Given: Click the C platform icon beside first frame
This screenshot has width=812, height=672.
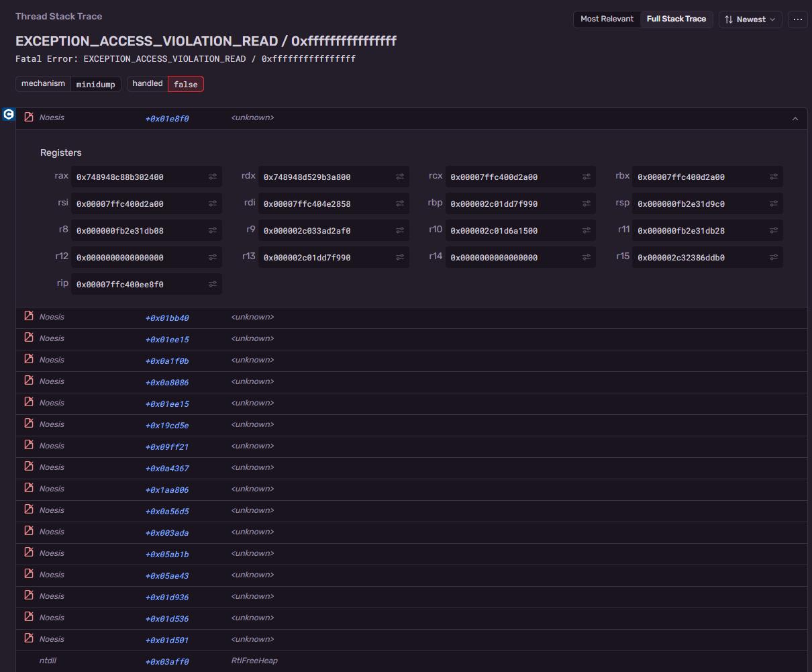Looking at the screenshot, I should tap(9, 114).
